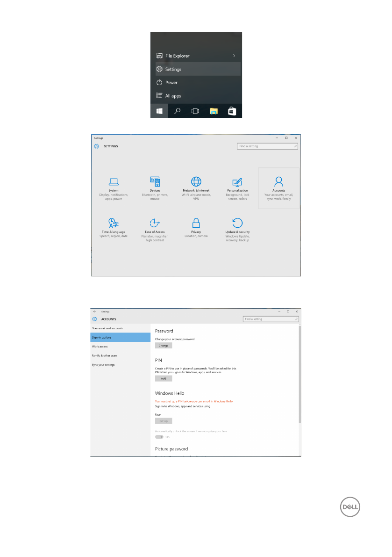The width and height of the screenshot is (392, 557).
Task: Select Sign-in options in the sidebar
Action: pos(120,337)
